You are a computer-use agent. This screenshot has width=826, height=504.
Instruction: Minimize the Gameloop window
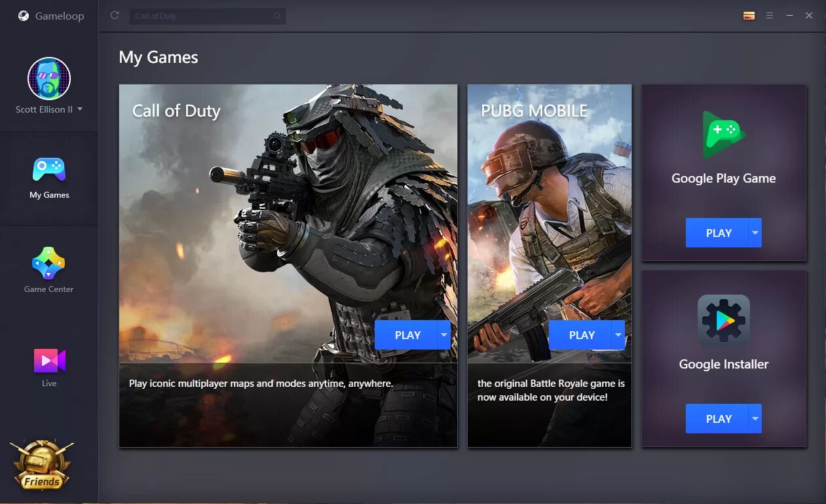click(x=789, y=16)
